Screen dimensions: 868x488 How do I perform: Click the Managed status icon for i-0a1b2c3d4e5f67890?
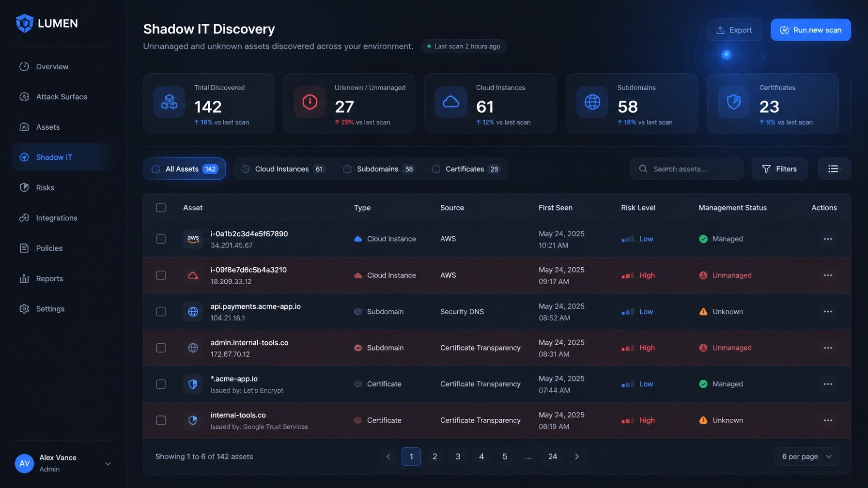coord(703,239)
